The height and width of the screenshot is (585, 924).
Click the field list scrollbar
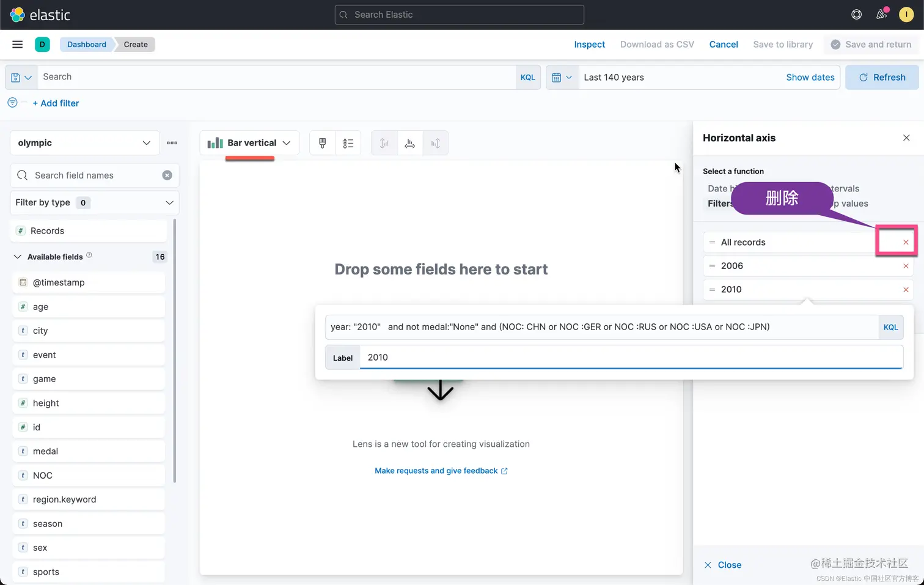pyautogui.click(x=175, y=351)
